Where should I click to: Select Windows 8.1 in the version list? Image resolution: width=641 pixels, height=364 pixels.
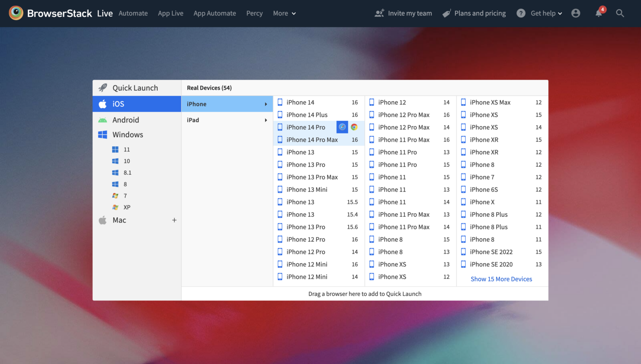point(127,172)
